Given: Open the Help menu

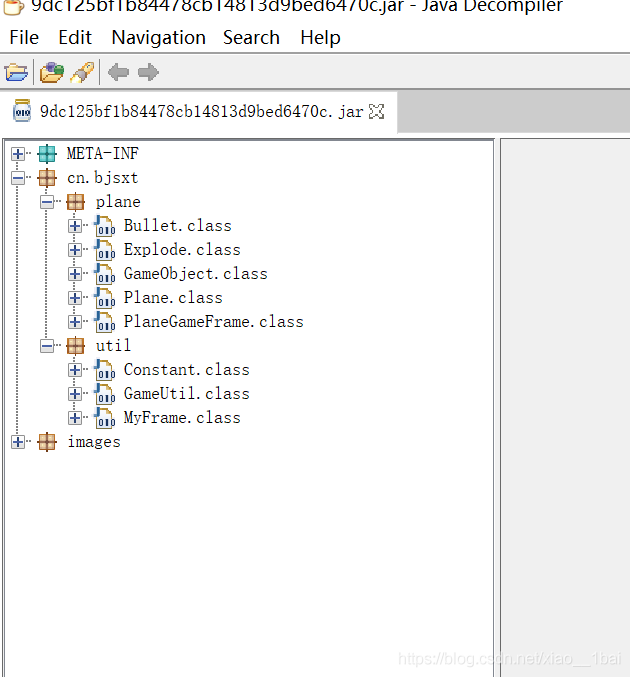Looking at the screenshot, I should [x=320, y=38].
